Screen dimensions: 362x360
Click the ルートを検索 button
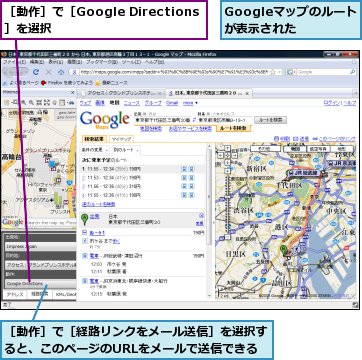[270, 120]
